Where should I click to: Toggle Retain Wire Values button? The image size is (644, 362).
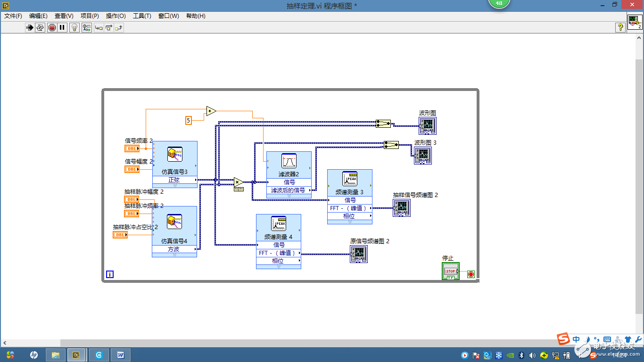pyautogui.click(x=86, y=28)
